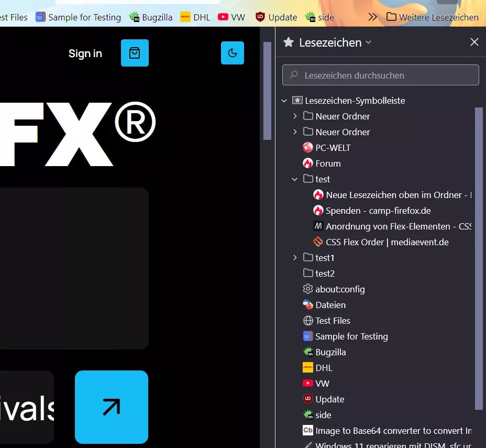Click the blue arrow button
The height and width of the screenshot is (448, 486).
pyautogui.click(x=112, y=407)
